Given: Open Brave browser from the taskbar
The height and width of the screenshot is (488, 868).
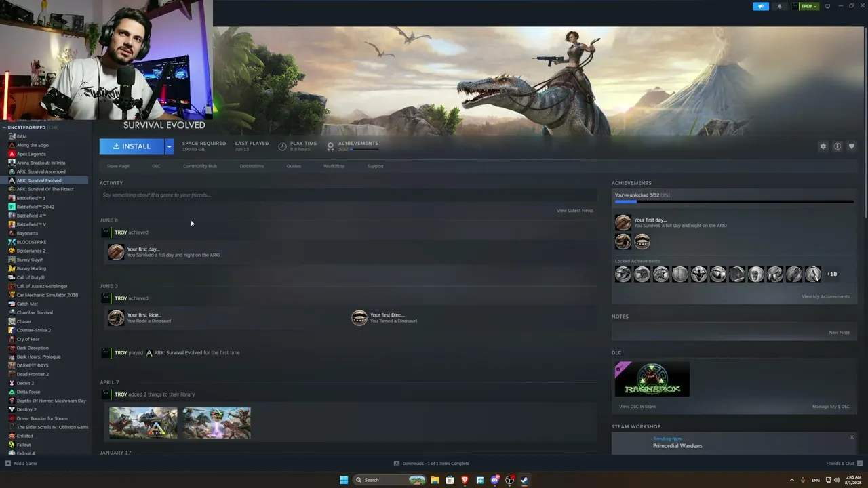Looking at the screenshot, I should click(465, 480).
